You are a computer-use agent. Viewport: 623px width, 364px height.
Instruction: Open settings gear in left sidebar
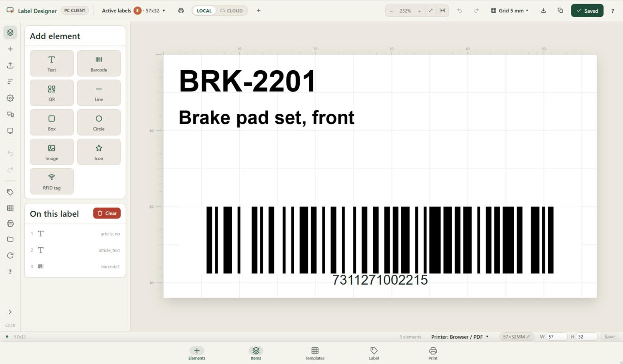(x=10, y=98)
